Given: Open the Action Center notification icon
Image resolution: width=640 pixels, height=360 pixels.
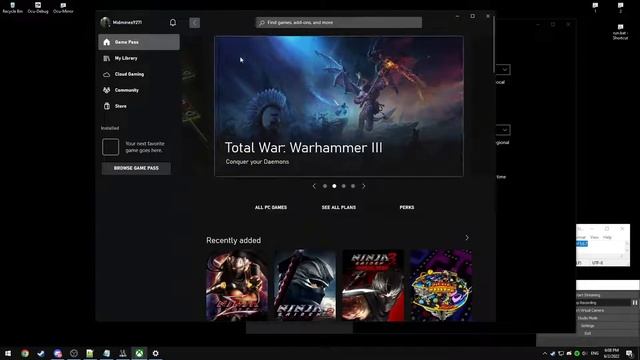Looking at the screenshot, I should pos(630,353).
